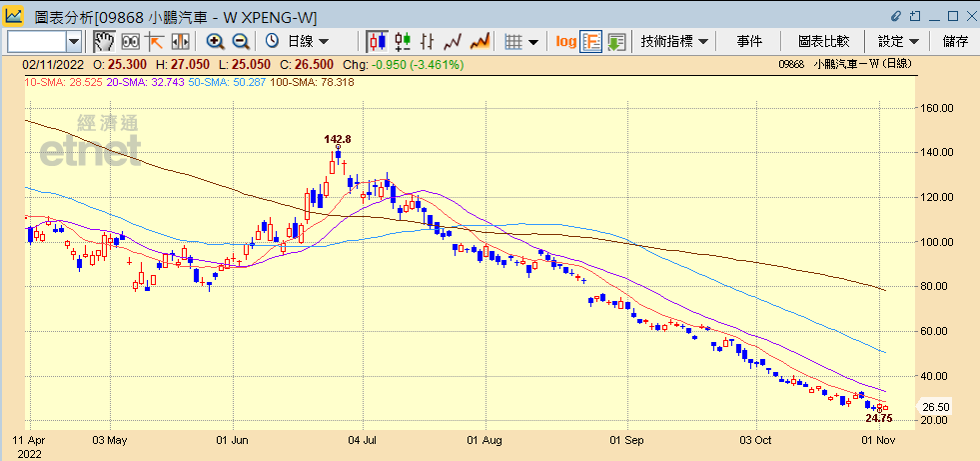
Task: Click the H: 27.050 high value
Action: 183,65
